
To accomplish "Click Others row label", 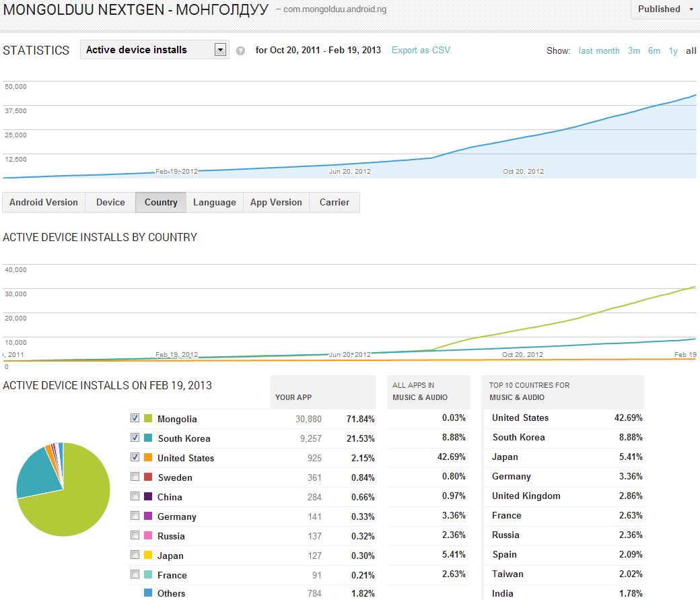I will coord(171,593).
